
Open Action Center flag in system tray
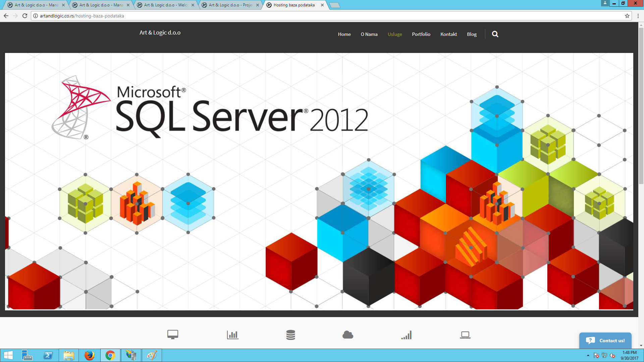pyautogui.click(x=596, y=355)
